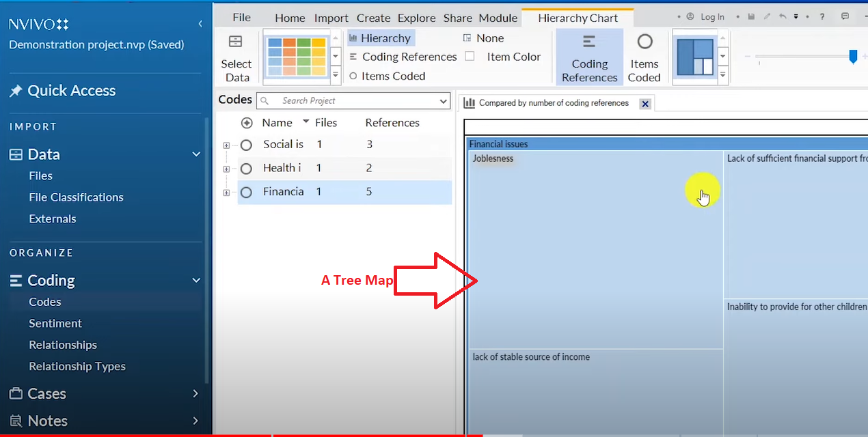This screenshot has height=437, width=868.
Task: Switch to the Home ribbon tab
Action: tap(290, 18)
